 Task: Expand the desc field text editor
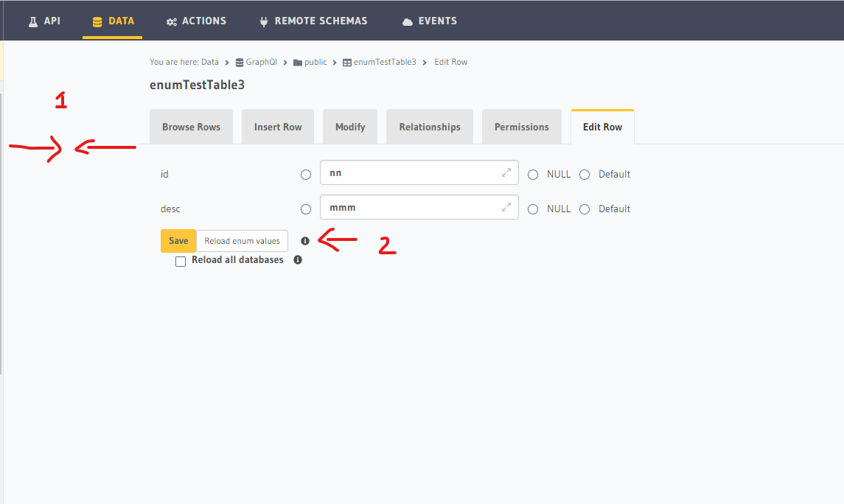tap(506, 207)
